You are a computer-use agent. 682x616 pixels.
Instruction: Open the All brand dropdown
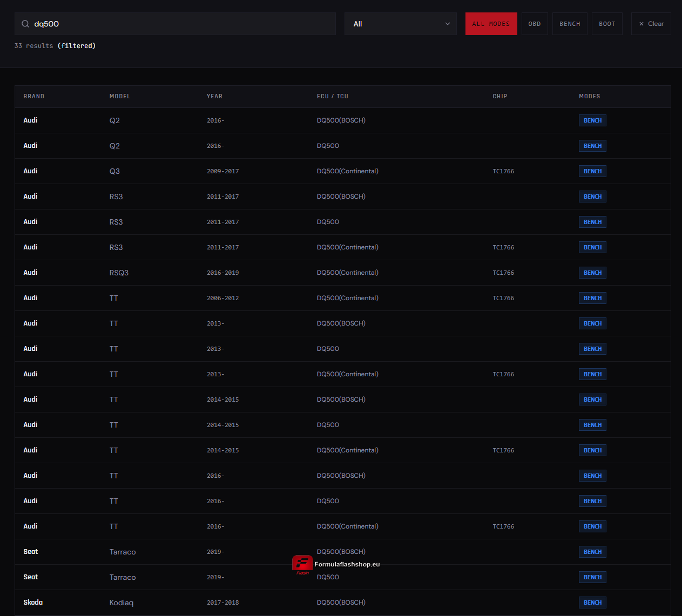point(401,24)
